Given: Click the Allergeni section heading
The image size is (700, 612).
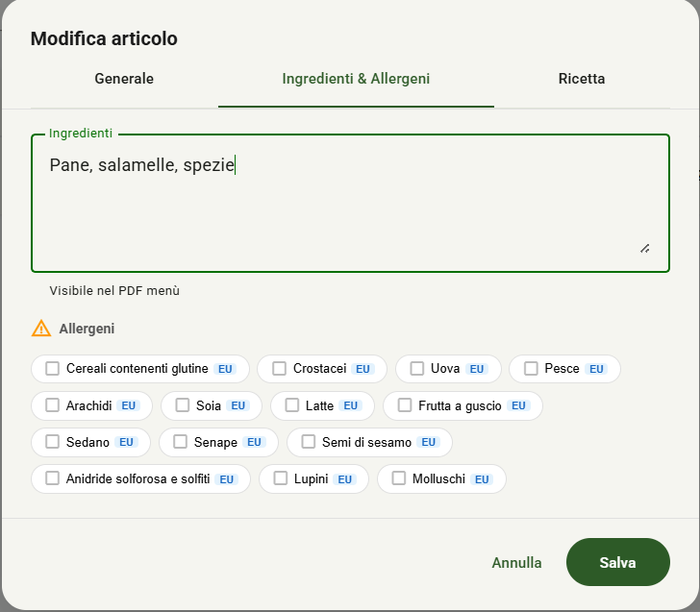Looking at the screenshot, I should 87,329.
